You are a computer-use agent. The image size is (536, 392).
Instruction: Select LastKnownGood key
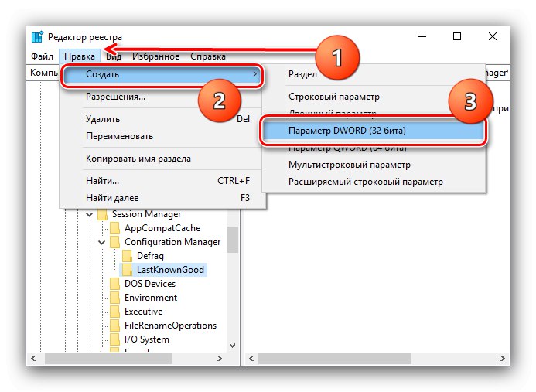[x=170, y=270]
